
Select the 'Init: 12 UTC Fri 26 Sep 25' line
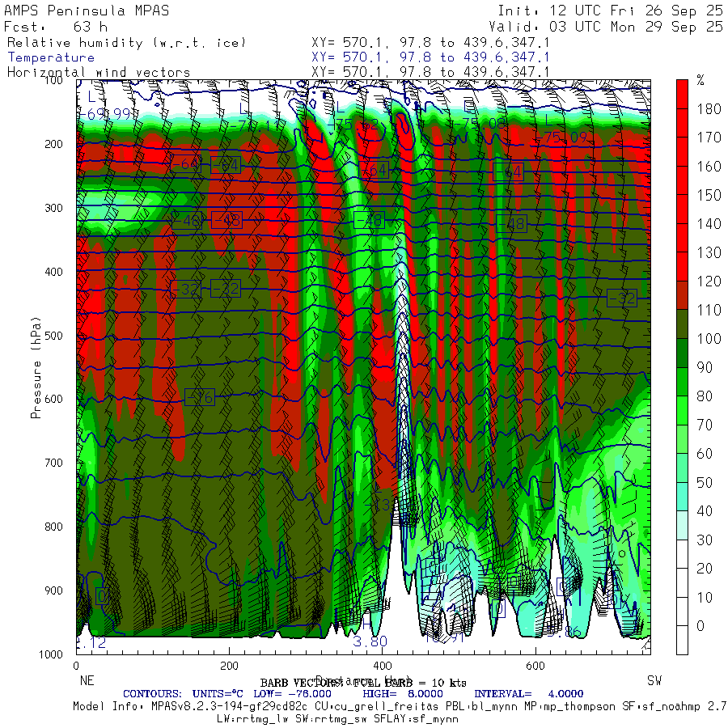(611, 11)
